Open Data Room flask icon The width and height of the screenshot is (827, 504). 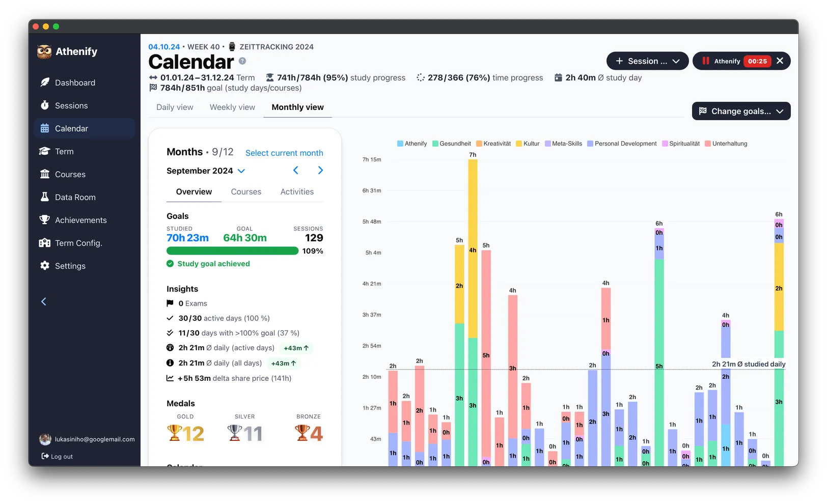click(x=45, y=197)
